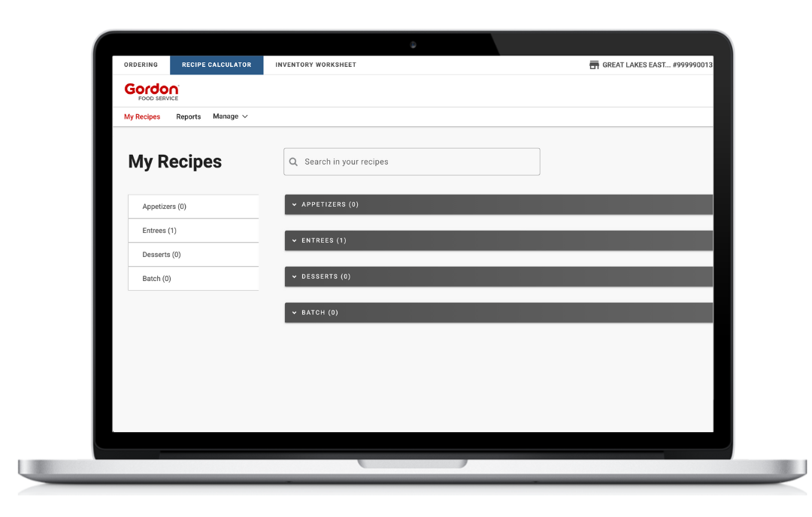Click the Gordon Food Service logo
This screenshot has height=517, width=812.
(151, 91)
